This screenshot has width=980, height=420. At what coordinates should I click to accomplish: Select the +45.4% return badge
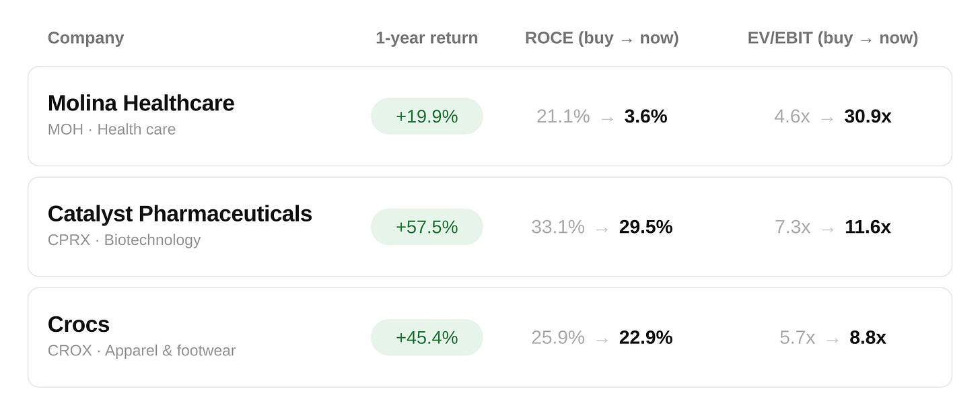tap(427, 337)
